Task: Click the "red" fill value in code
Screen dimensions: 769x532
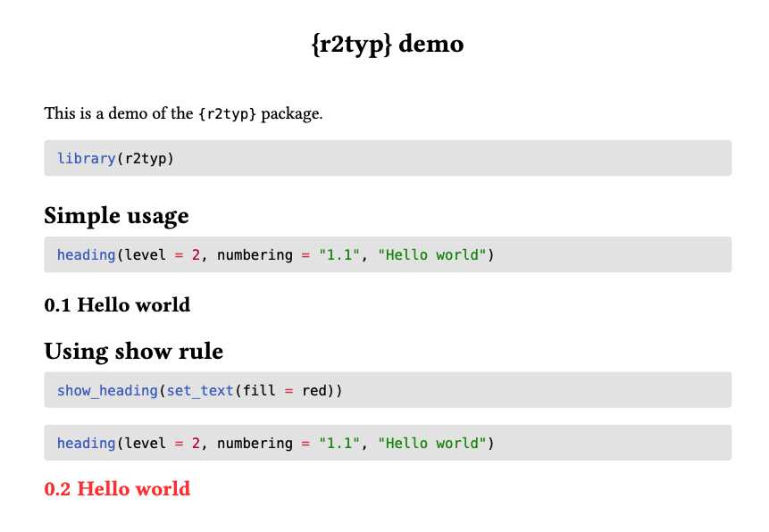Action: pyautogui.click(x=315, y=391)
